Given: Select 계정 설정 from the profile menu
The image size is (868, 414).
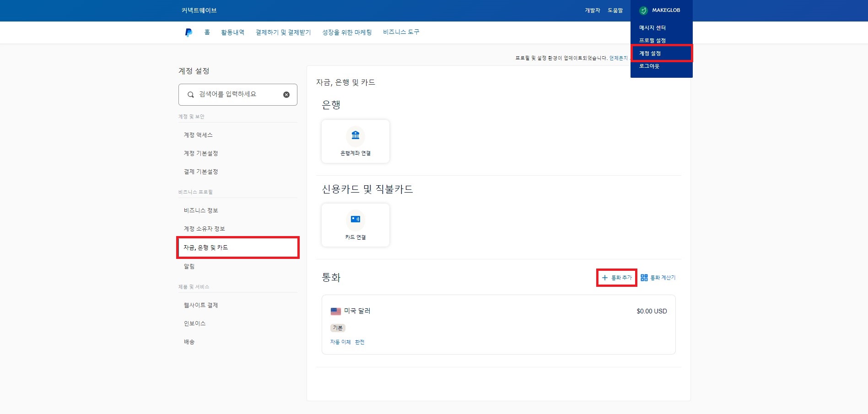Looking at the screenshot, I should (650, 54).
